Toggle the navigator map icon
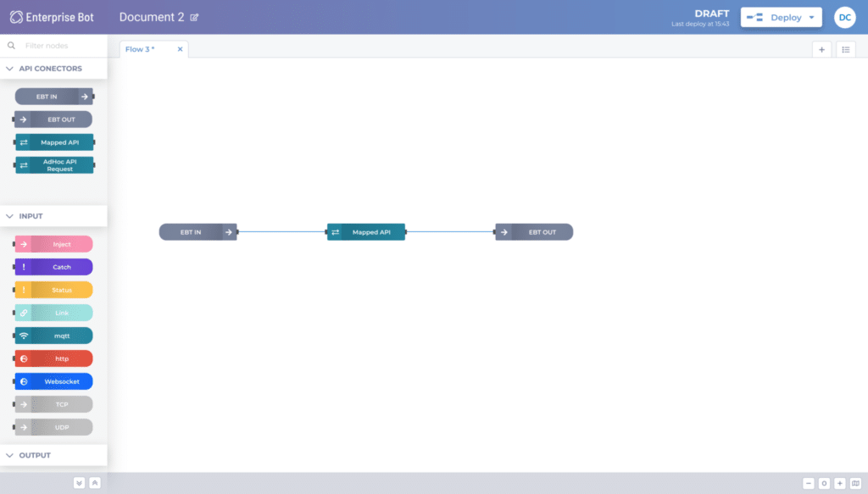The image size is (868, 494). 854,483
